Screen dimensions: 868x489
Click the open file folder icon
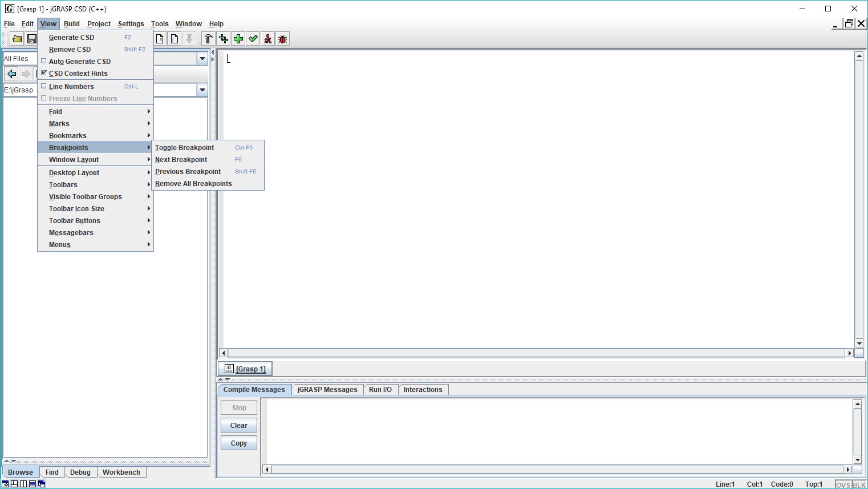(x=17, y=39)
